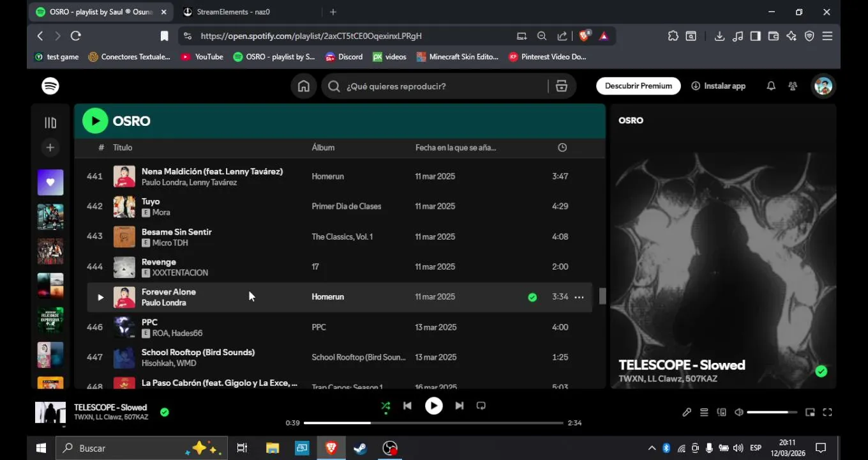868x460 pixels.
Task: Sort by Fecha en la que se añadió
Action: tap(456, 148)
